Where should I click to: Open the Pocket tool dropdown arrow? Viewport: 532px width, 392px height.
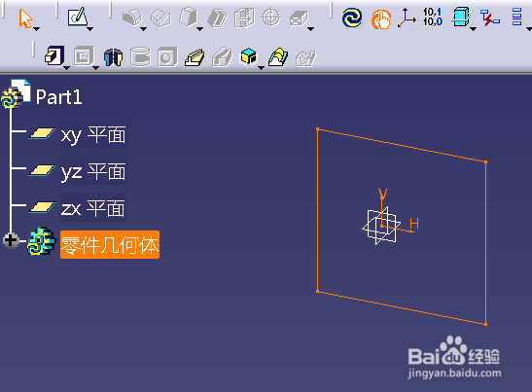[x=96, y=68]
